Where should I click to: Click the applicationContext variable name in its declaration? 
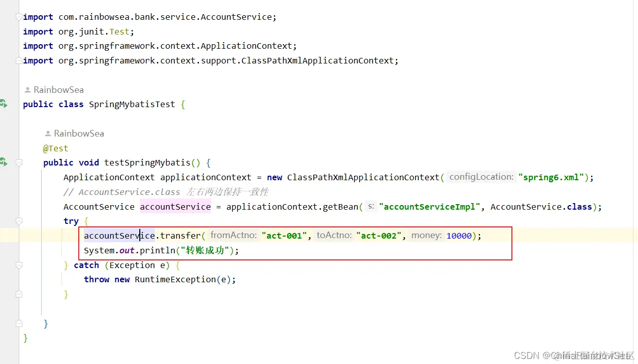[x=206, y=177]
